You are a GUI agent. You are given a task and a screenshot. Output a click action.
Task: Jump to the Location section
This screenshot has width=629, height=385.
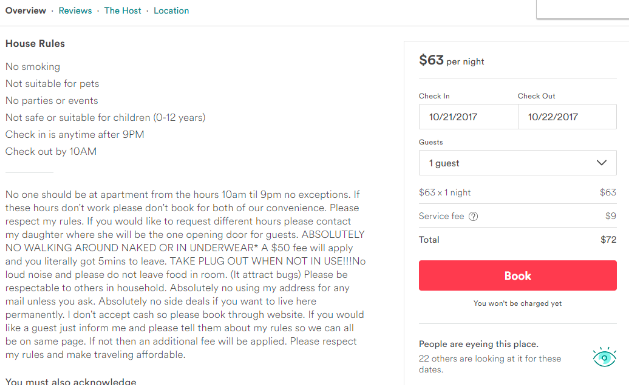pos(171,11)
